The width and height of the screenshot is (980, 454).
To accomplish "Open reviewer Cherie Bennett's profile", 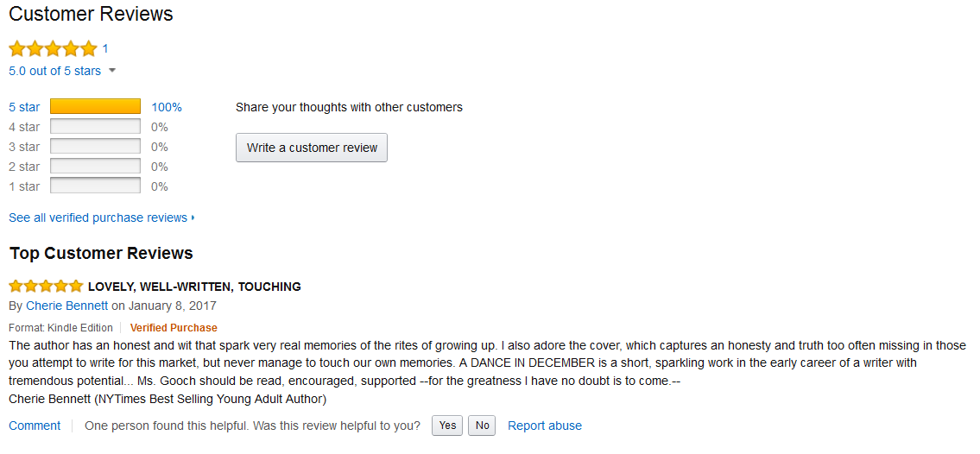I will click(67, 306).
